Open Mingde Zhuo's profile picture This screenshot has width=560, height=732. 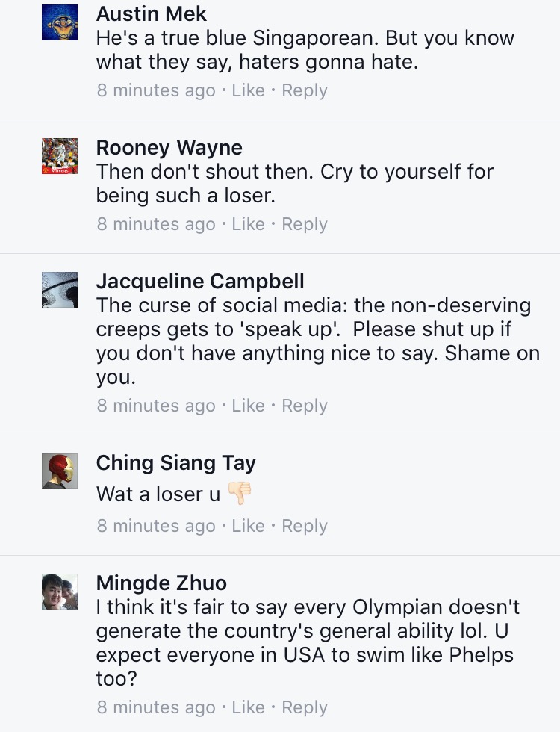point(60,591)
